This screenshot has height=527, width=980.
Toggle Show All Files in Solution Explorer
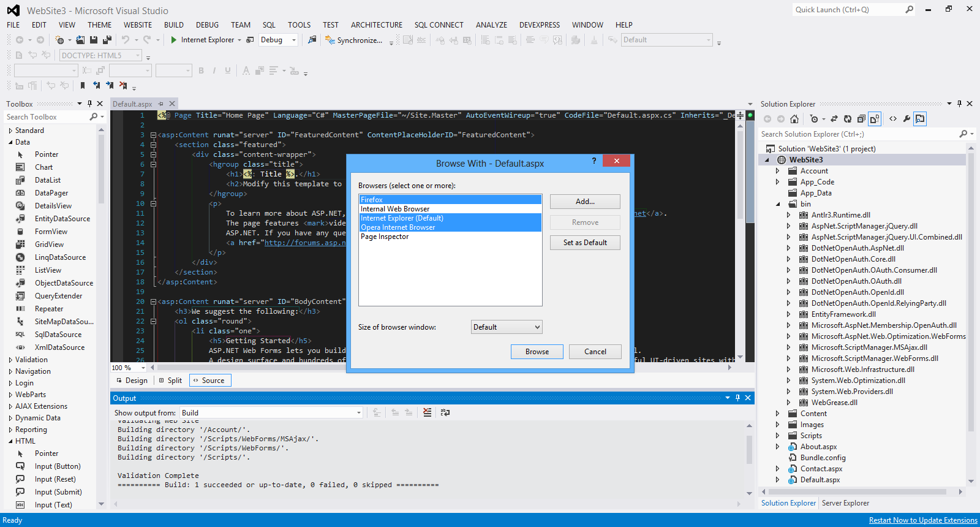(x=875, y=119)
